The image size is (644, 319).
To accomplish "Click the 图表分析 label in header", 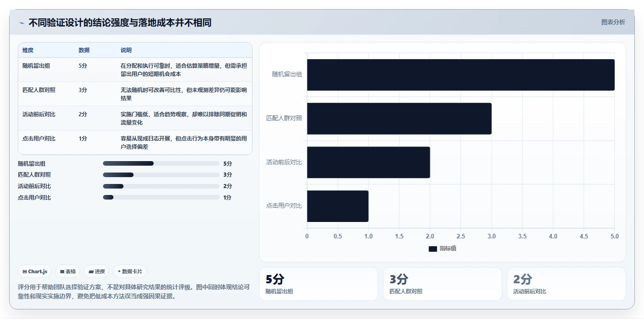I will pos(613,22).
